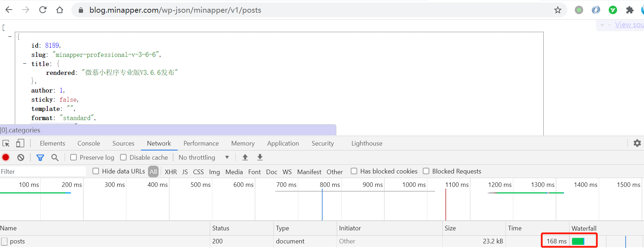Image resolution: width=644 pixels, height=248 pixels.
Task: Toggle the device toolbar icon
Action: tap(20, 143)
